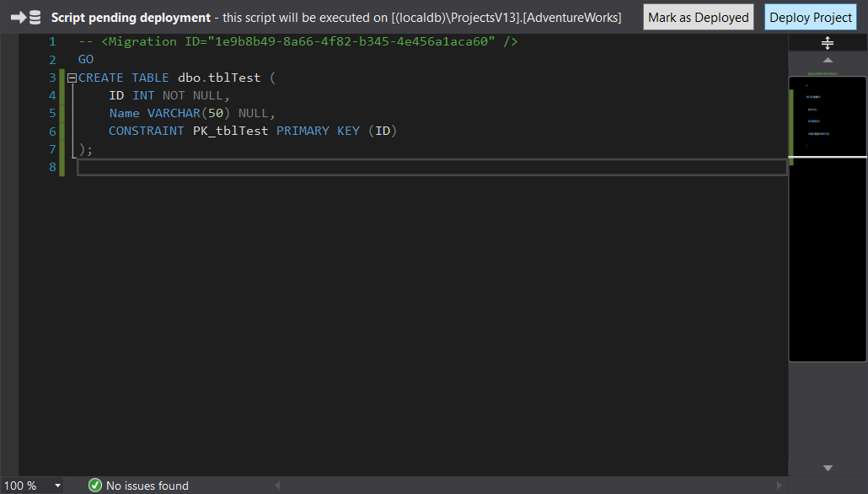Click the horizontal scrollbar right arrow
868x494 pixels.
[779, 486]
